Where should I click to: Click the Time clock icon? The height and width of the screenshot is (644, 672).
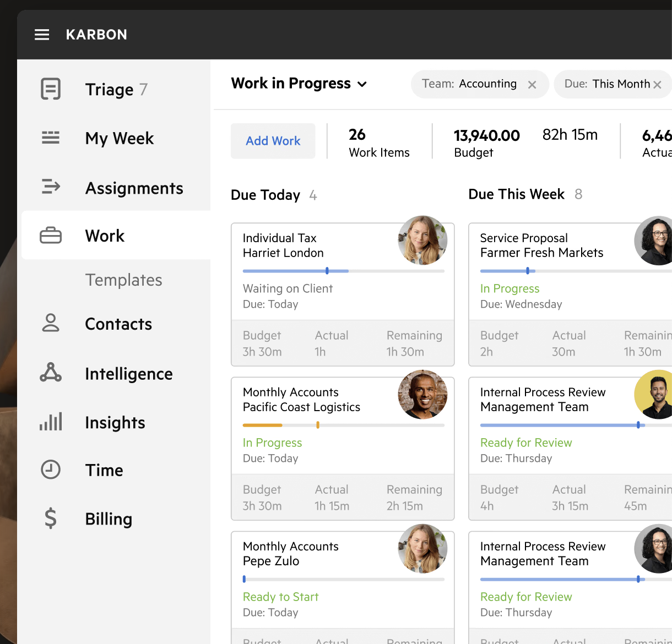pyautogui.click(x=51, y=470)
